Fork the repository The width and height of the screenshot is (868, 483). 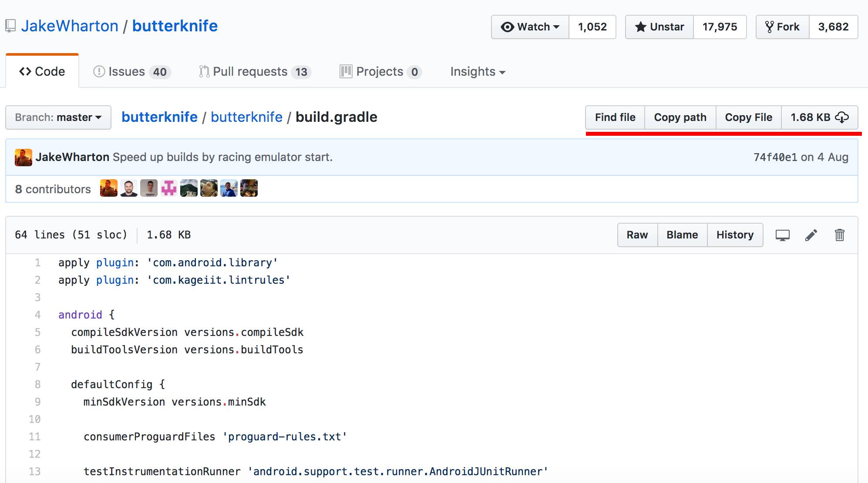tap(783, 27)
